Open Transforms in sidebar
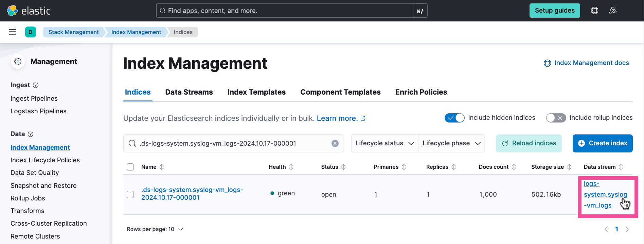The width and height of the screenshot is (644, 244). coord(28,211)
